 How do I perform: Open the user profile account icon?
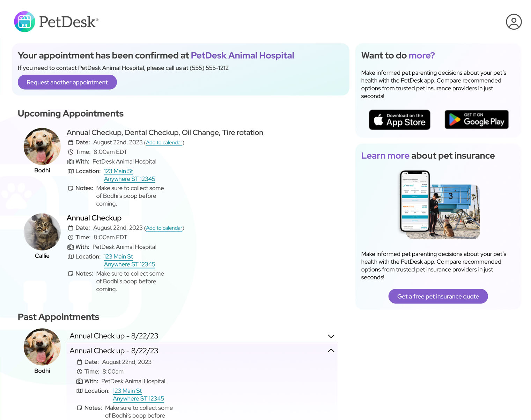514,22
